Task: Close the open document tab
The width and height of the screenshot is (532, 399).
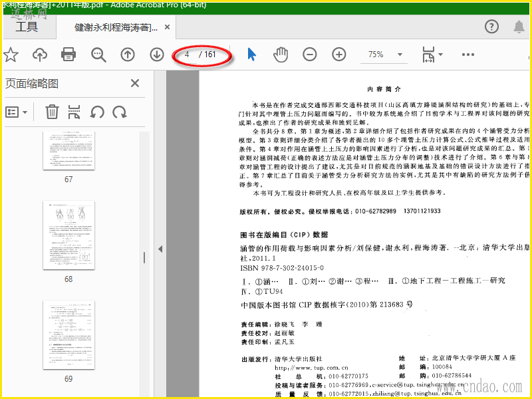Action: (x=168, y=27)
